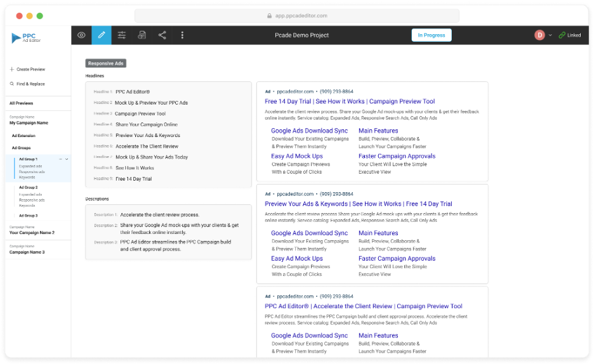The width and height of the screenshot is (594, 364).
Task: Click Easy Ad Mock Ups in first ad
Action: point(296,156)
